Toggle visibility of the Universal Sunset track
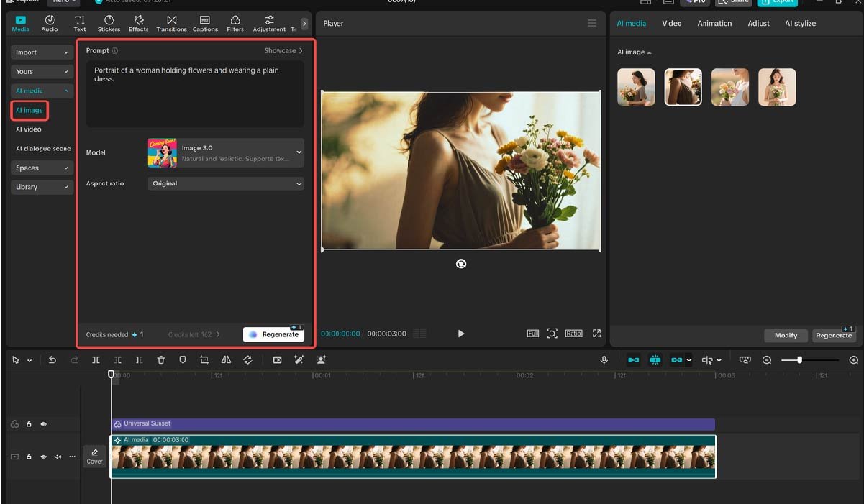 [x=43, y=424]
